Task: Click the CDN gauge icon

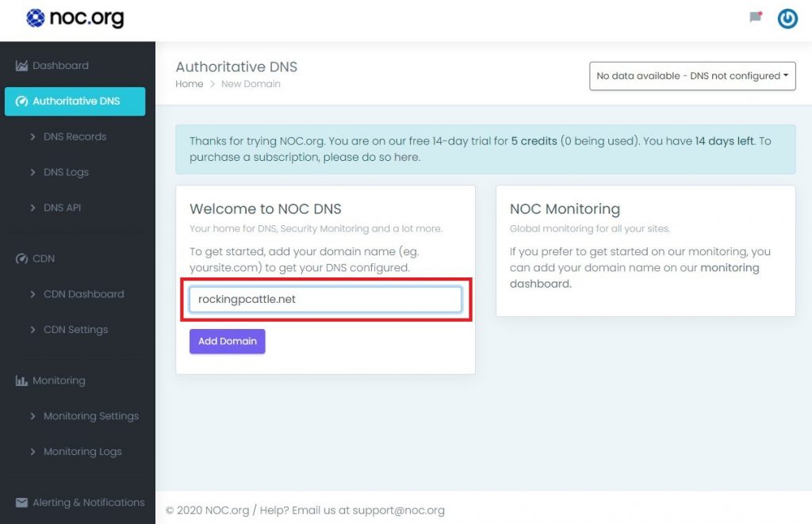Action: point(21,258)
